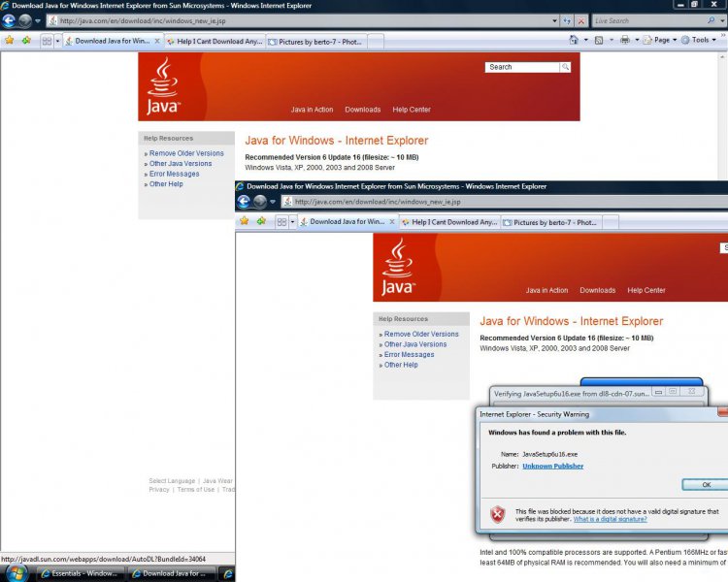Click the 'Select Language' footer link
The height and width of the screenshot is (582, 728).
pos(172,481)
